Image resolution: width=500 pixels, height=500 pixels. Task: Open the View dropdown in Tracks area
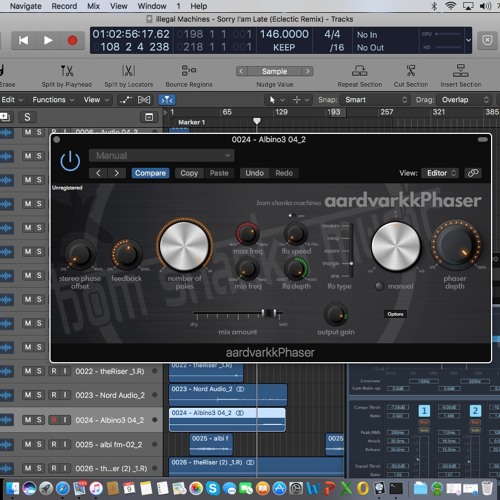tap(96, 100)
